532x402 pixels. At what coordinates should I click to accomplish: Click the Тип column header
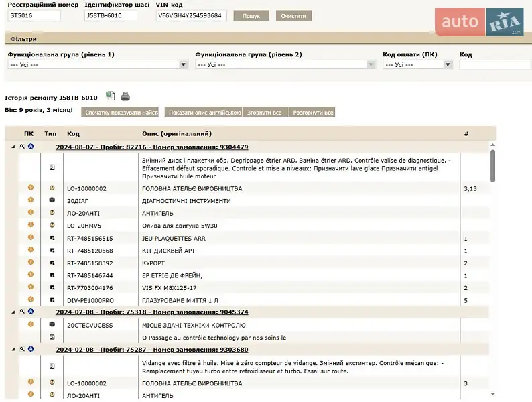tap(50, 133)
